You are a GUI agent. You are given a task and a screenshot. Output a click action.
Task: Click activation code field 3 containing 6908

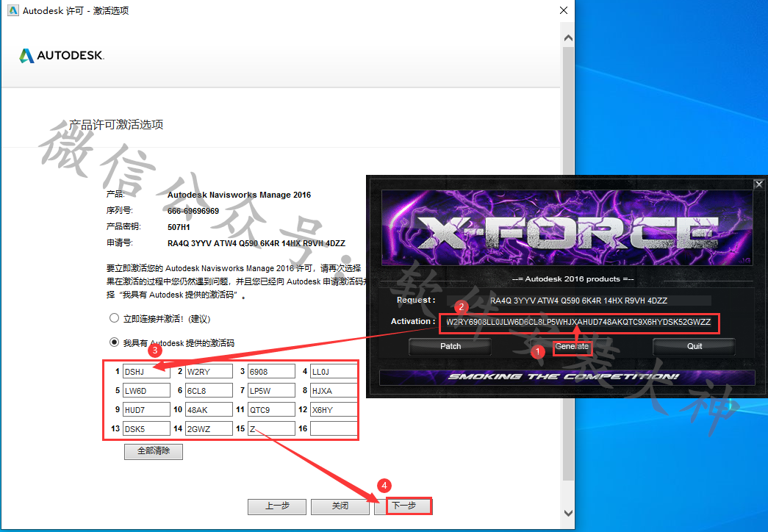point(272,371)
